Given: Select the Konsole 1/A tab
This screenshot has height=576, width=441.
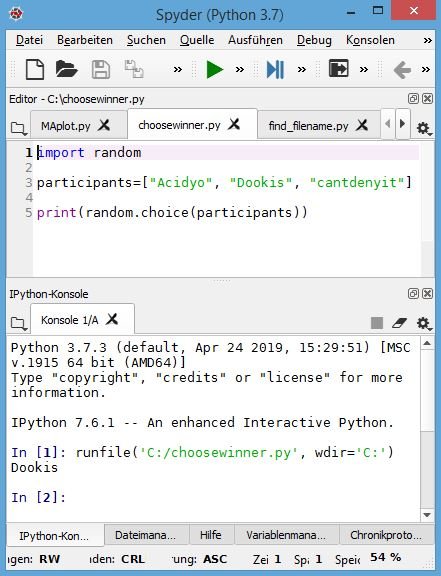Looking at the screenshot, I should click(x=69, y=320).
